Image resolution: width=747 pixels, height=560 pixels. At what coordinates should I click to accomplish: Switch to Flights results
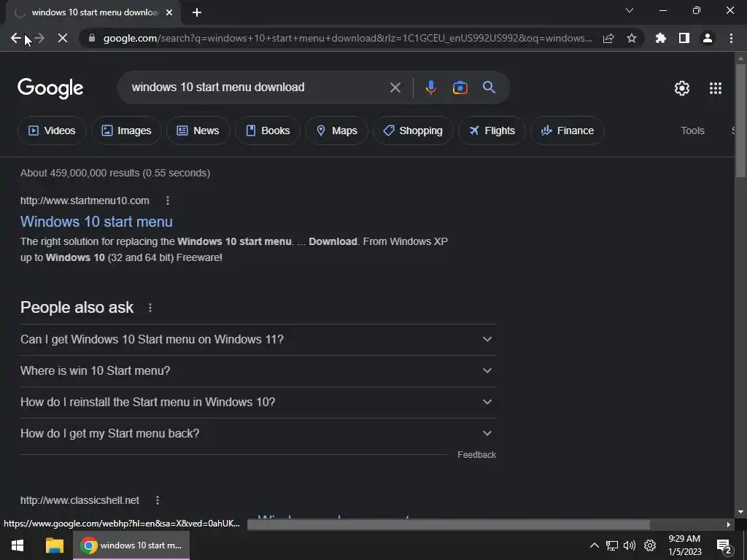[x=492, y=131]
